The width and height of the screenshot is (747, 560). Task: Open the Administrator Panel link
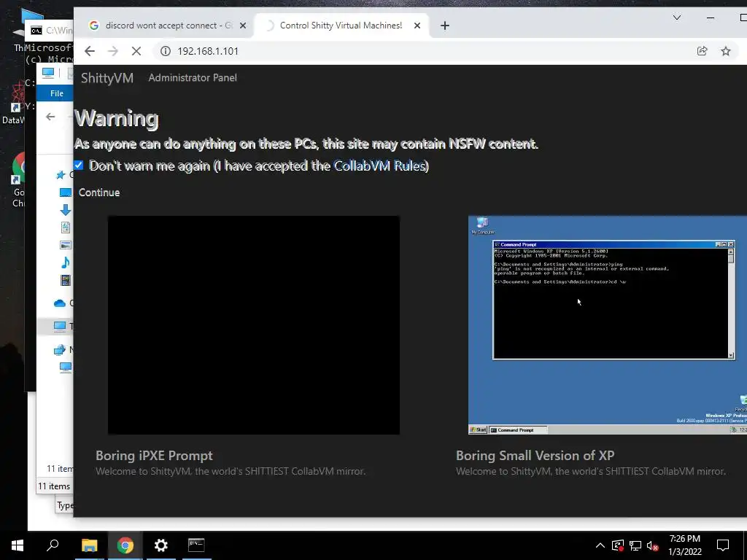tap(193, 77)
